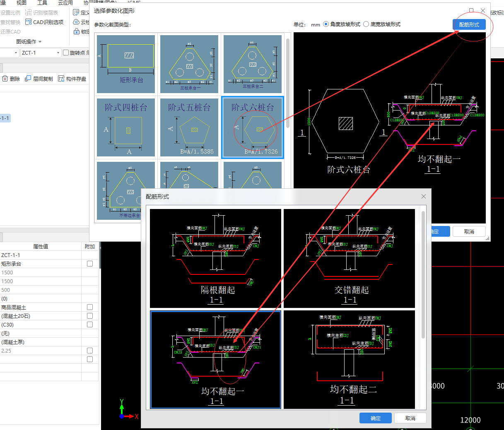The image size is (504, 430).
Task: Click the 配筋形式 button
Action: [x=469, y=24]
